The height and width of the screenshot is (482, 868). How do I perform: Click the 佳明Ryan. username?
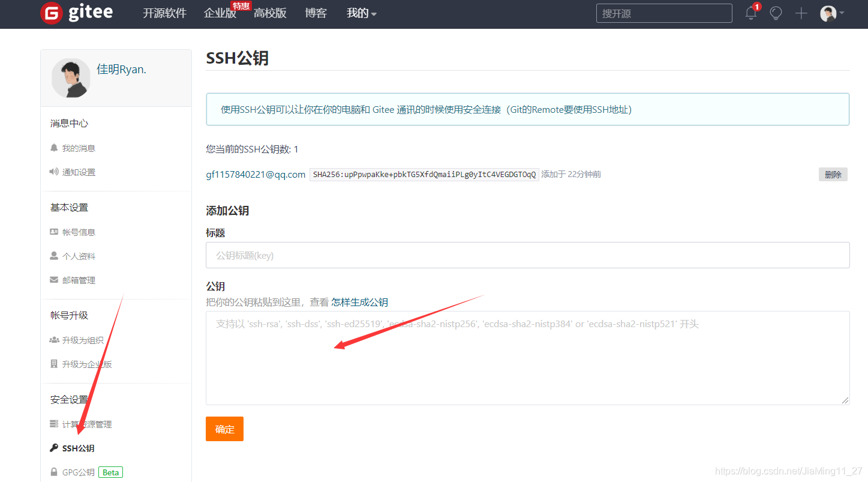(122, 70)
